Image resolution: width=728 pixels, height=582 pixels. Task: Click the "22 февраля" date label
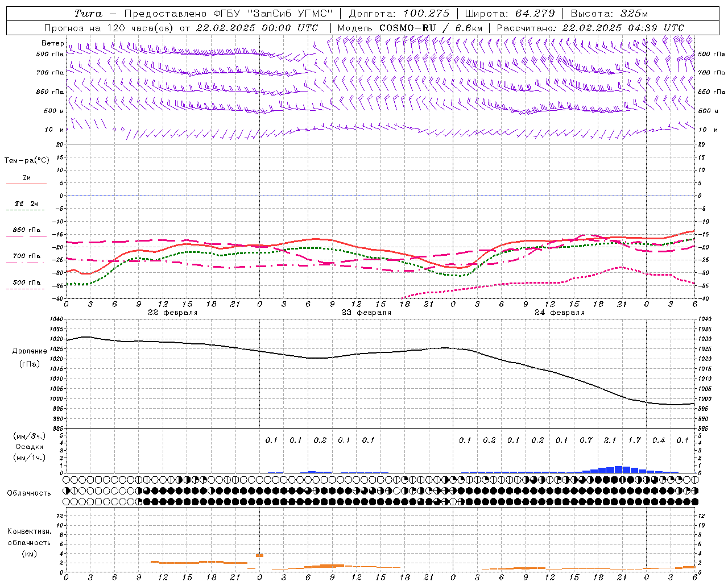pyautogui.click(x=173, y=313)
